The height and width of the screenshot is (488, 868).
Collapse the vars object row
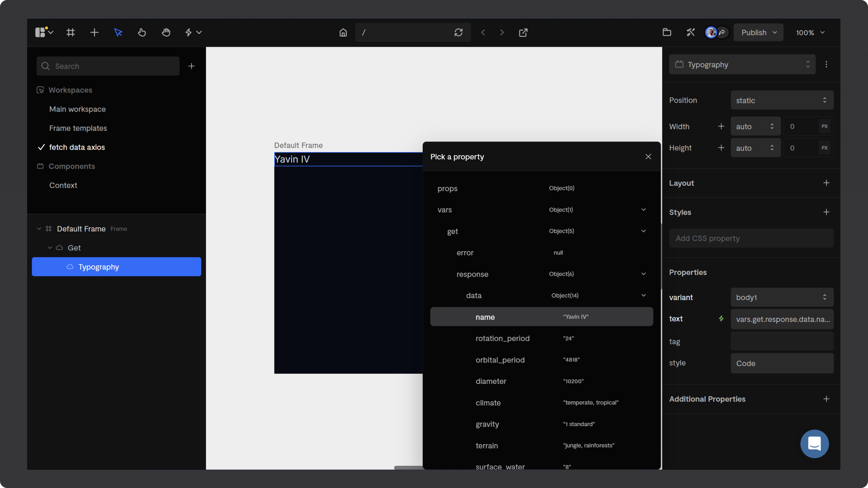643,210
